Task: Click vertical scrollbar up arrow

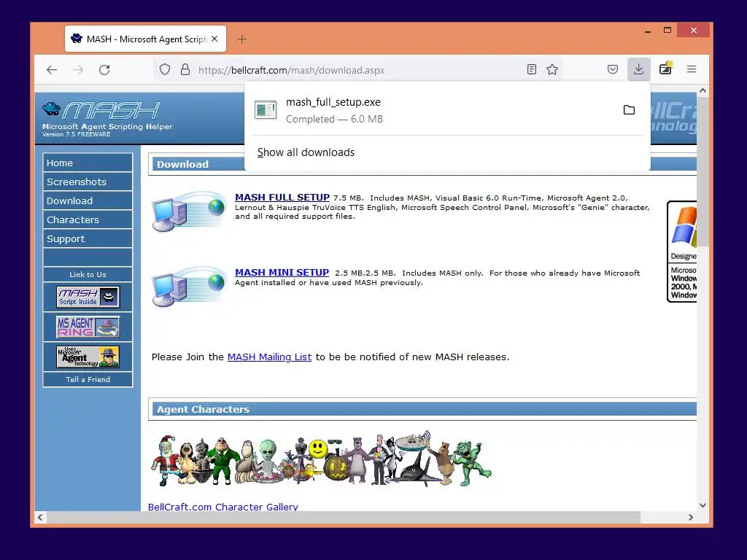Action: coord(703,90)
